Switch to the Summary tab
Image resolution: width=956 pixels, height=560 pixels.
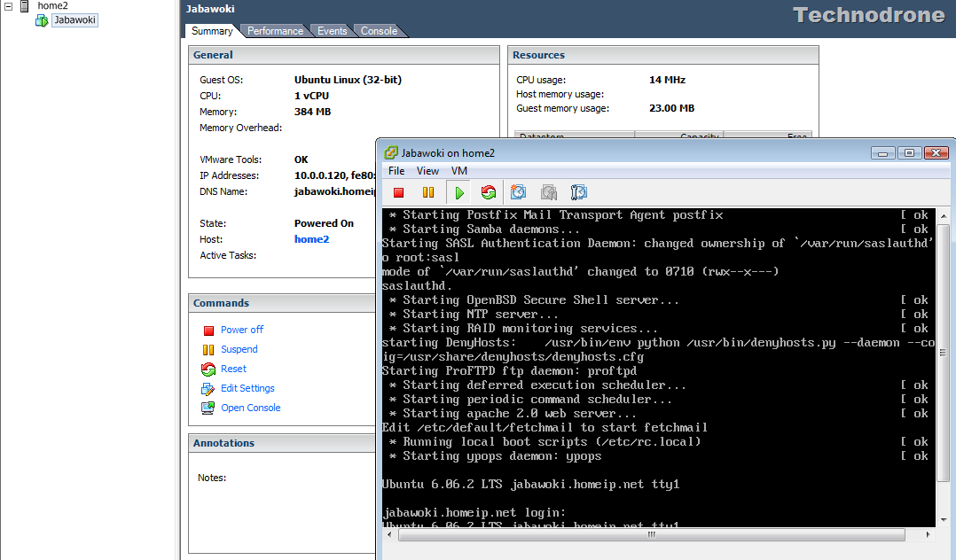coord(212,31)
